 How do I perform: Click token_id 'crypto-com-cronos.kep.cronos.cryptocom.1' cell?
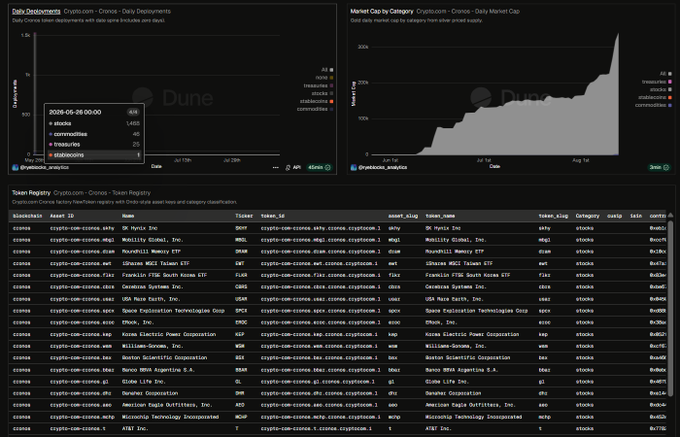point(319,334)
